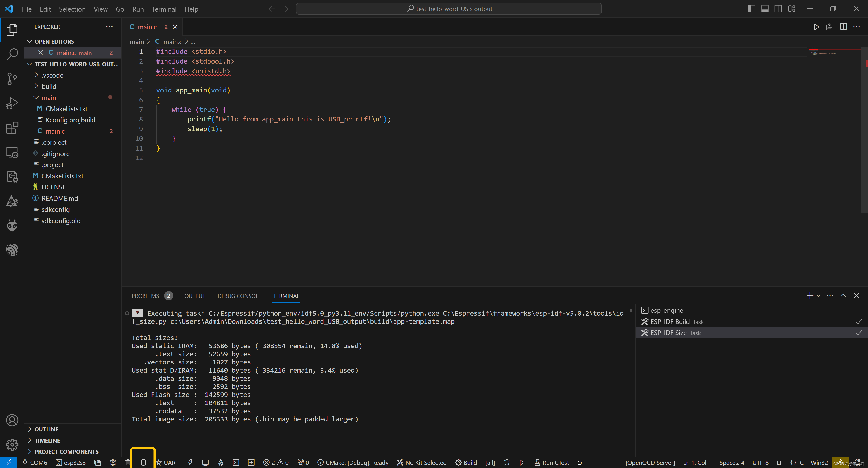Click ESP-IDF flash lightning icon in status bar
This screenshot has height=468, width=868.
point(190,463)
